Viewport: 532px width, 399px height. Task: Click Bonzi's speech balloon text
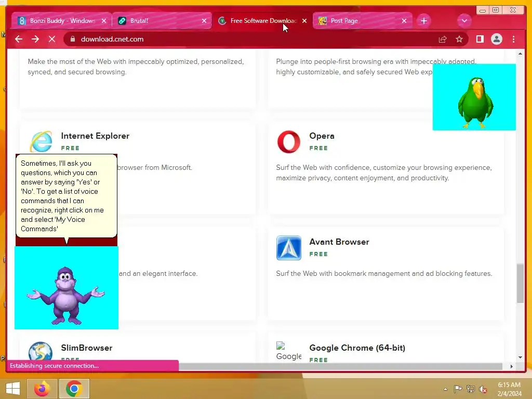[62, 196]
